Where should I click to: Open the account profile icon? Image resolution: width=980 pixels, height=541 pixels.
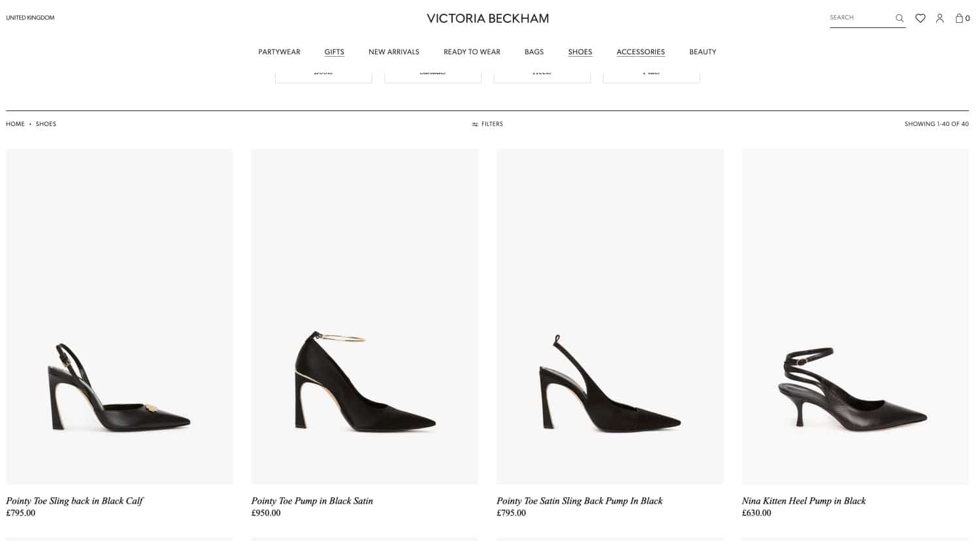click(x=939, y=18)
